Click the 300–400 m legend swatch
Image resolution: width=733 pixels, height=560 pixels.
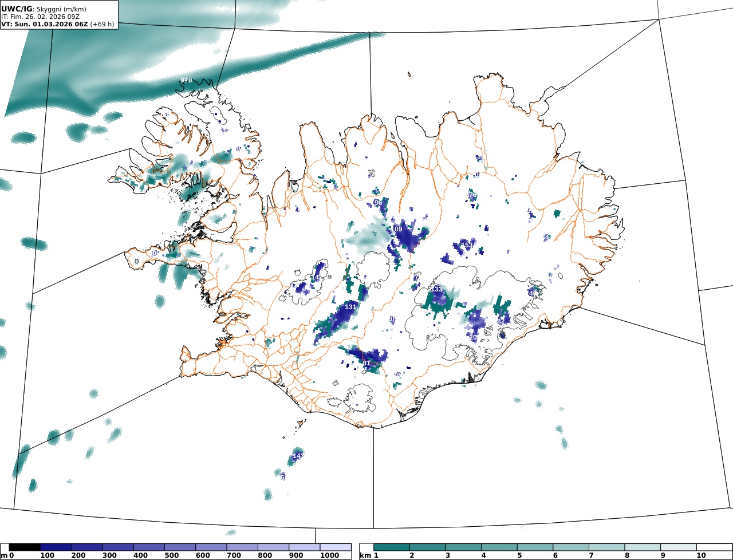pyautogui.click(x=118, y=547)
